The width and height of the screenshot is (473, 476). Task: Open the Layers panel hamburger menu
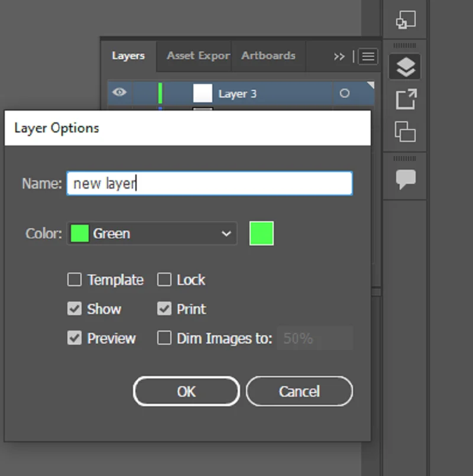click(x=368, y=56)
